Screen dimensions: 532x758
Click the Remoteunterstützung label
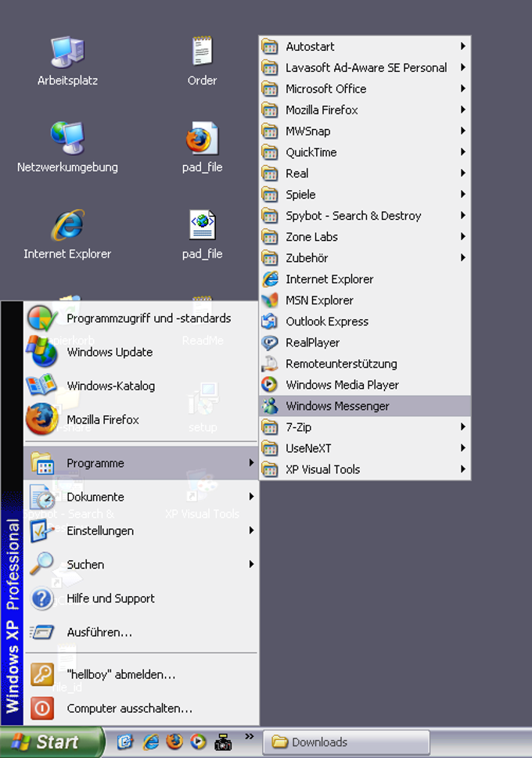click(x=341, y=364)
